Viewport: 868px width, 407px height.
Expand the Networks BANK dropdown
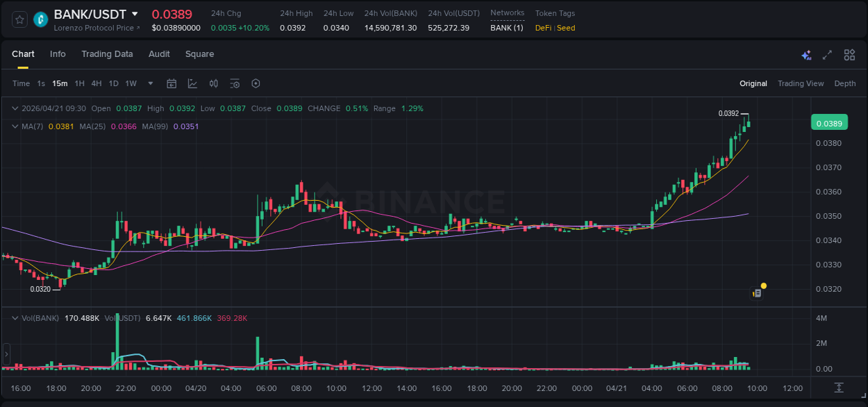click(507, 28)
